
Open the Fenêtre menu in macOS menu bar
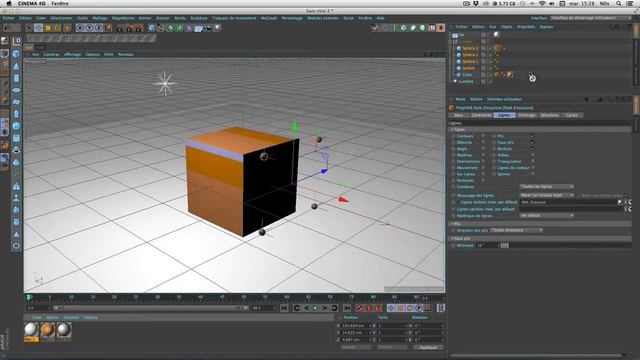click(60, 3)
